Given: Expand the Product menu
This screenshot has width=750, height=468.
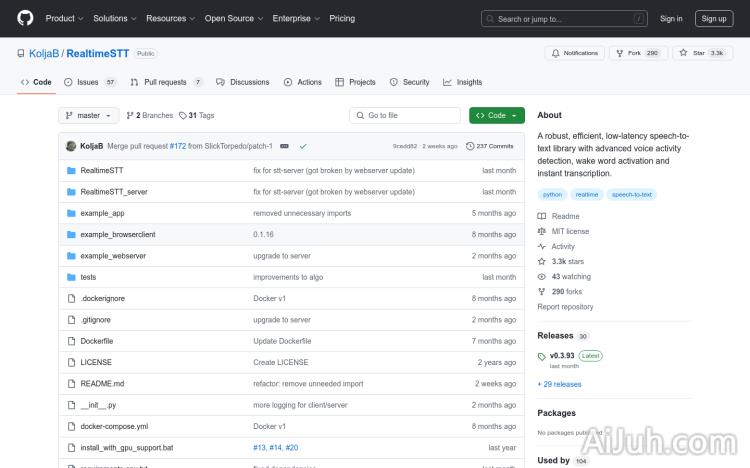Looking at the screenshot, I should 64,18.
